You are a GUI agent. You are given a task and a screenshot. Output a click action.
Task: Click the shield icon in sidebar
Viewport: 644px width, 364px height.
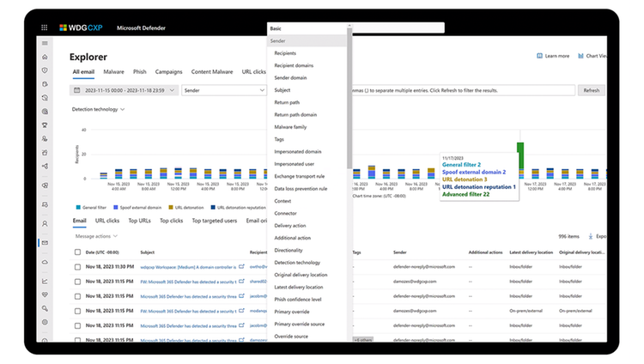click(x=45, y=70)
